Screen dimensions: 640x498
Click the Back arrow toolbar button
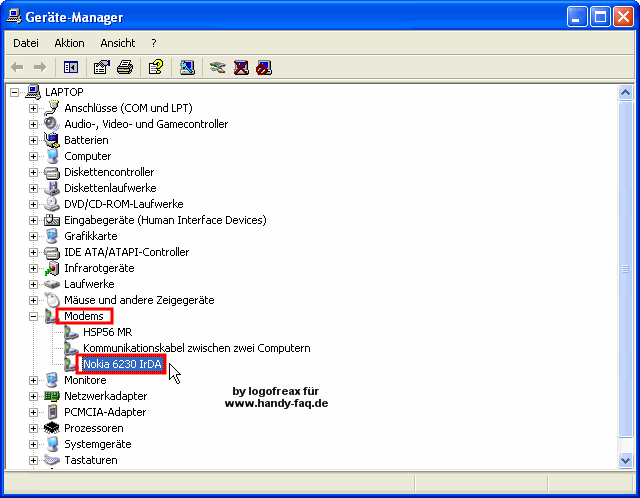tap(17, 67)
